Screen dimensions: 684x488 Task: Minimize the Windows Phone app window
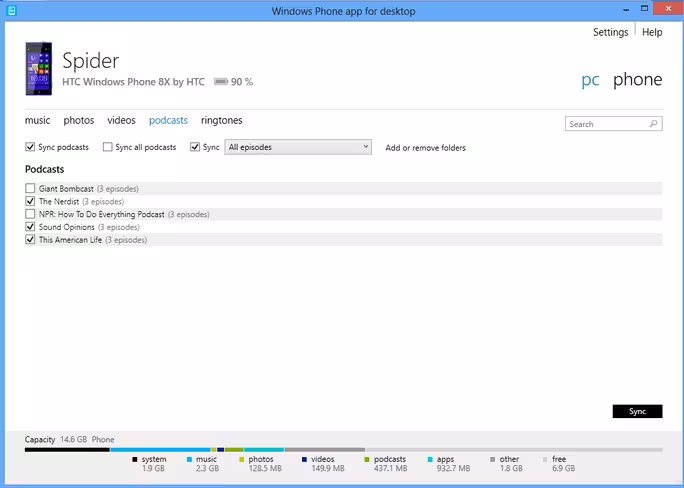click(626, 9)
